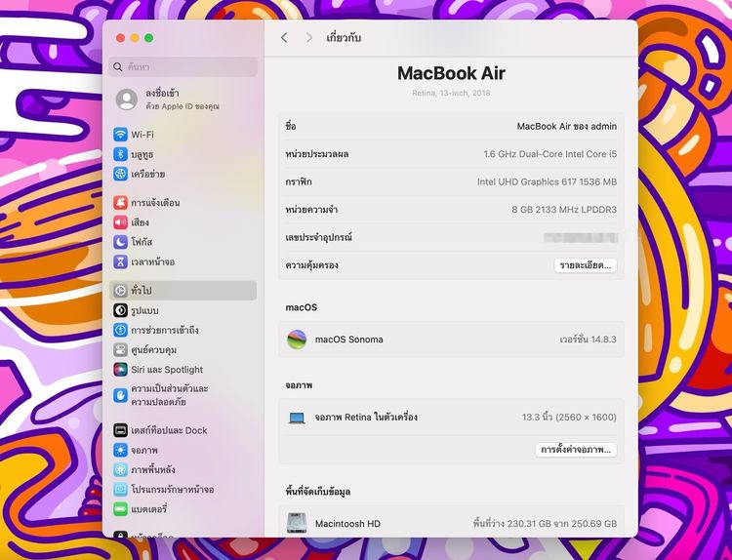Click the หน่วยประมวลผล processor label
This screenshot has height=560, width=732.
317,154
